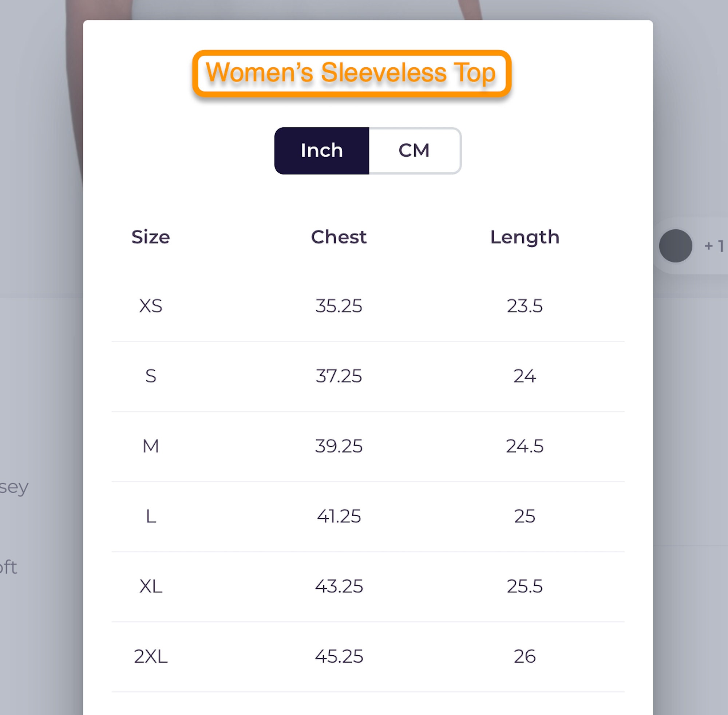Image resolution: width=728 pixels, height=715 pixels.
Task: Click the 25.5 length value for XL
Action: pyautogui.click(x=525, y=586)
